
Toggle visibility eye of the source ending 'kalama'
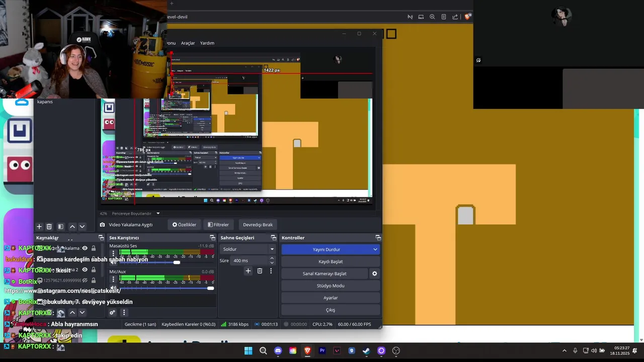click(85, 248)
